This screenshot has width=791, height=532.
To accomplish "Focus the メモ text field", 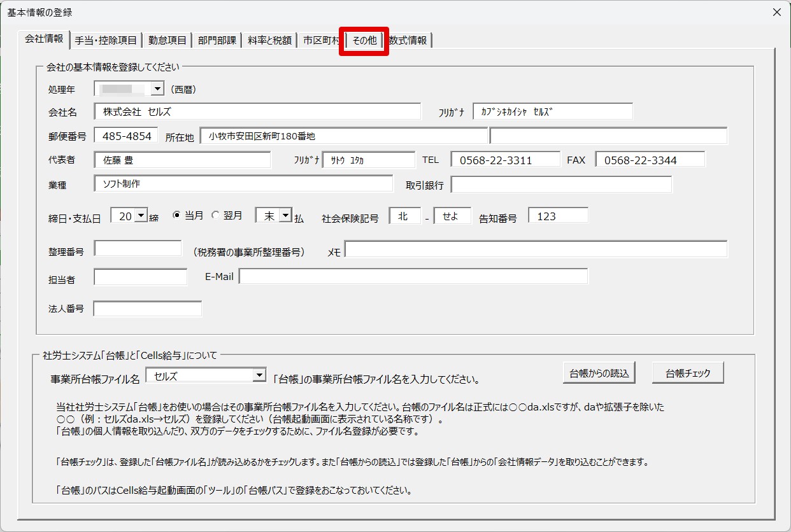I will point(536,249).
